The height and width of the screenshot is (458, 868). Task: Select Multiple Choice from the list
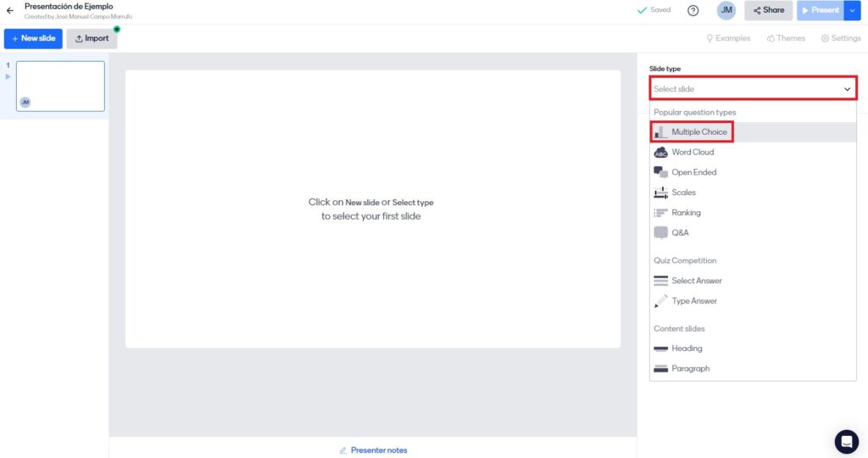(698, 132)
